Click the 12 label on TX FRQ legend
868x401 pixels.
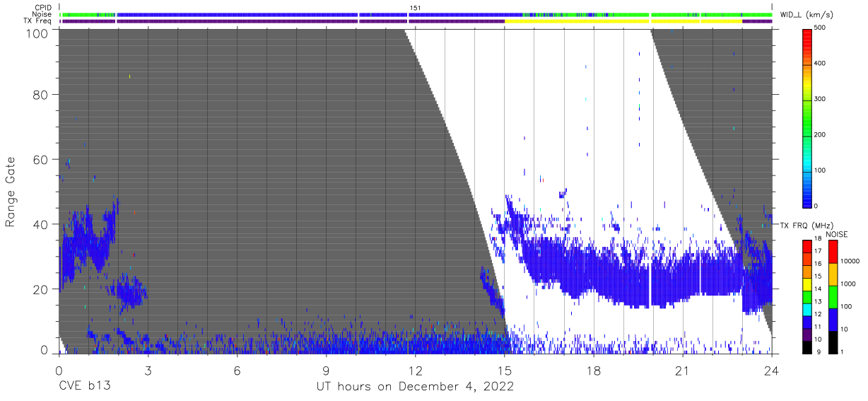click(818, 314)
